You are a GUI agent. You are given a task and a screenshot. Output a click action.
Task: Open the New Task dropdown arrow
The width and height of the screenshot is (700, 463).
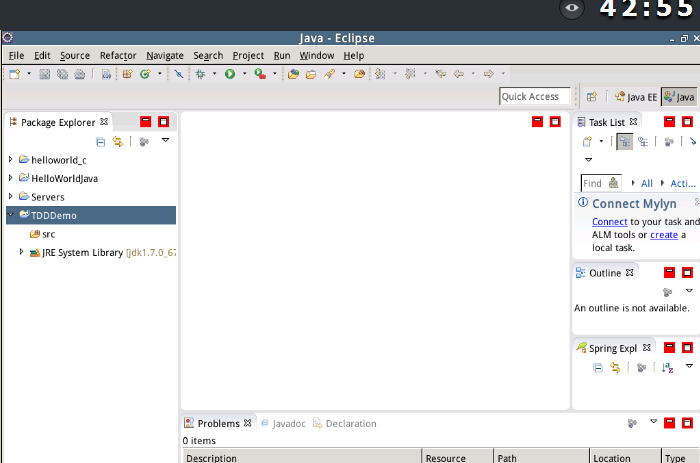[601, 142]
